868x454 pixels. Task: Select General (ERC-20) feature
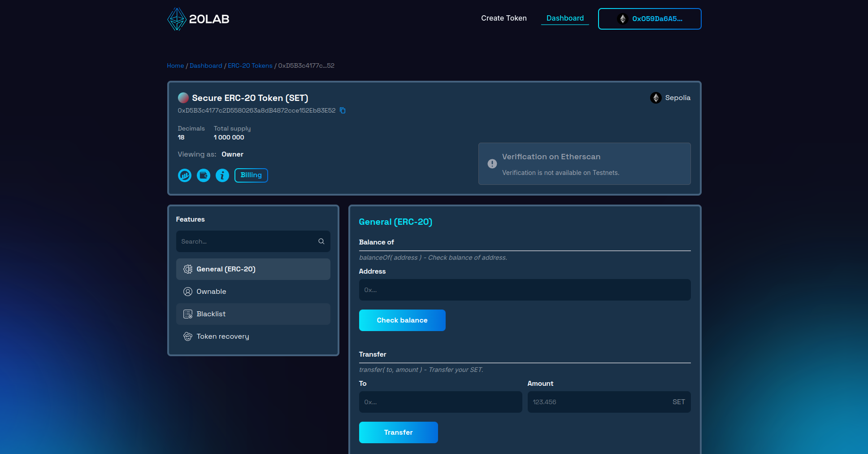(253, 269)
